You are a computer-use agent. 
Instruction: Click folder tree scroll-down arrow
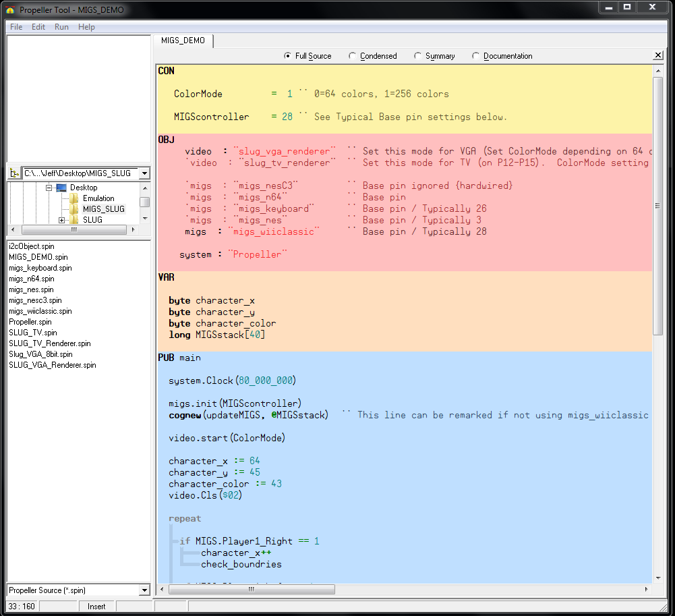(145, 219)
